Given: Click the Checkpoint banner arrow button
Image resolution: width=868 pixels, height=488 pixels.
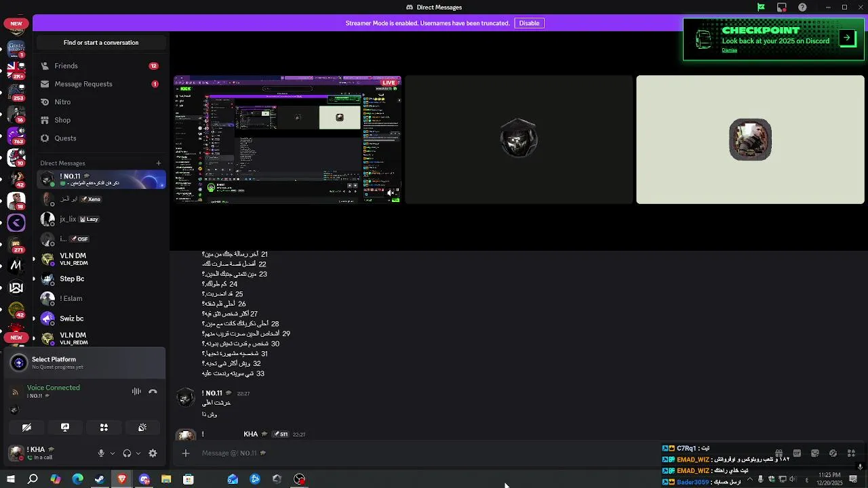Looking at the screenshot, I should [847, 38].
